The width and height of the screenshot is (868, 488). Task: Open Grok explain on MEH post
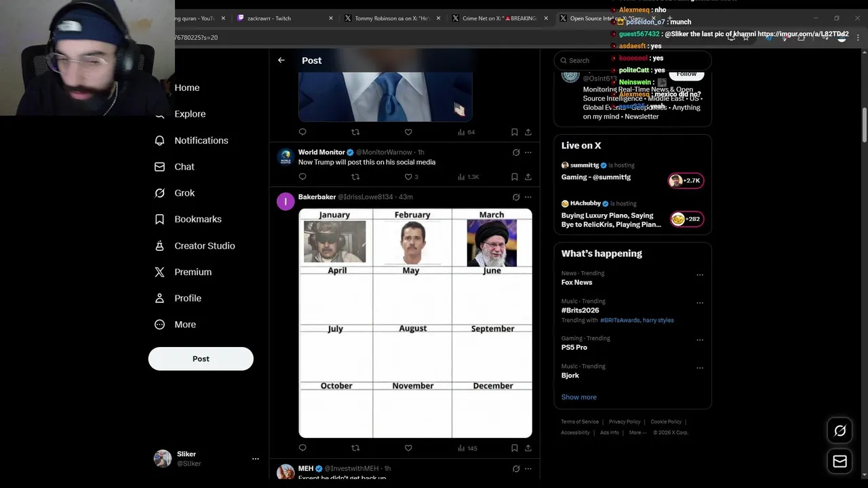516,468
